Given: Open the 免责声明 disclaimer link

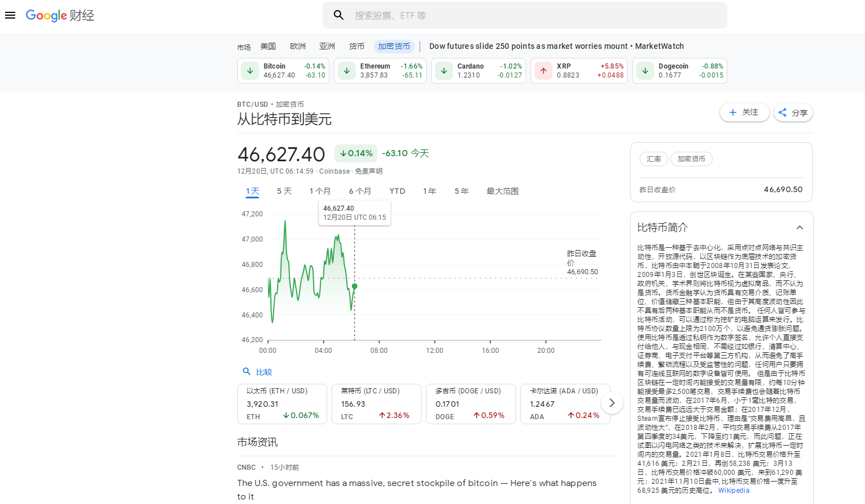Looking at the screenshot, I should [x=369, y=171].
